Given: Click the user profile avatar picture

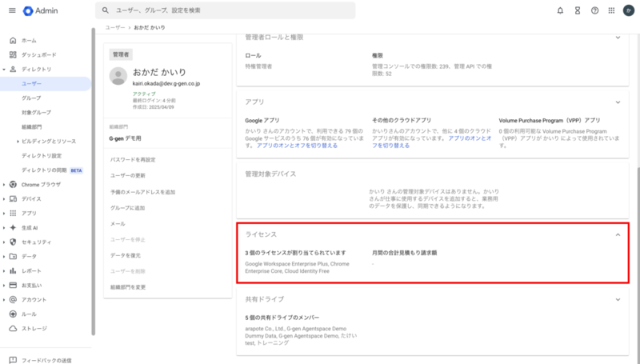Looking at the screenshot, I should tap(118, 76).
